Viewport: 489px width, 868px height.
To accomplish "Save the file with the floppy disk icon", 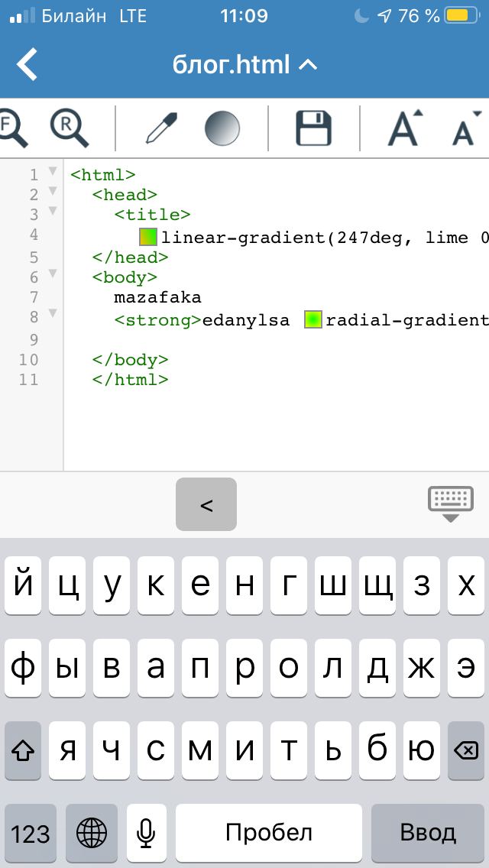I will (x=313, y=128).
